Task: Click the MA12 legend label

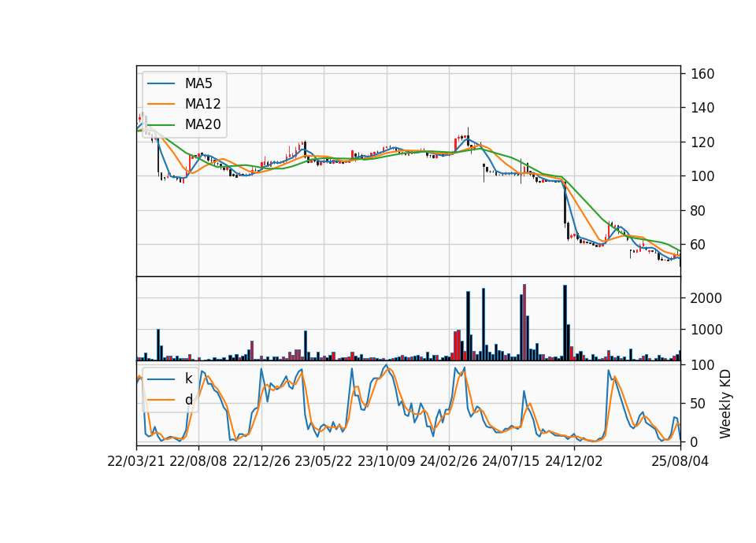Action: tap(202, 104)
